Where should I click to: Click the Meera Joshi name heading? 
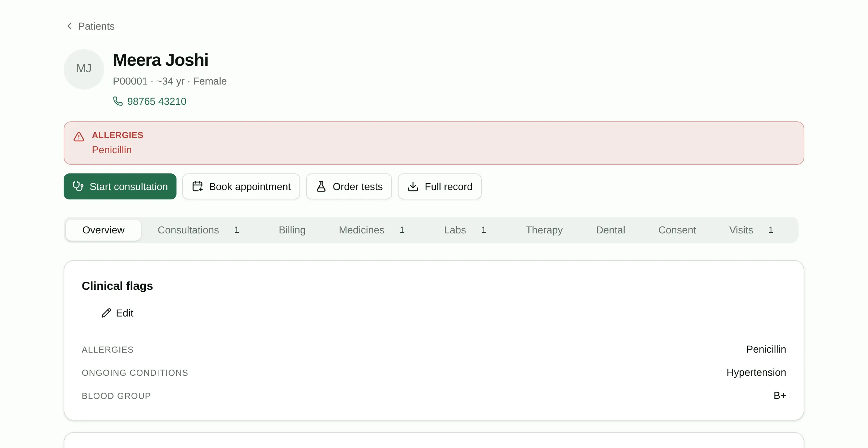click(161, 60)
